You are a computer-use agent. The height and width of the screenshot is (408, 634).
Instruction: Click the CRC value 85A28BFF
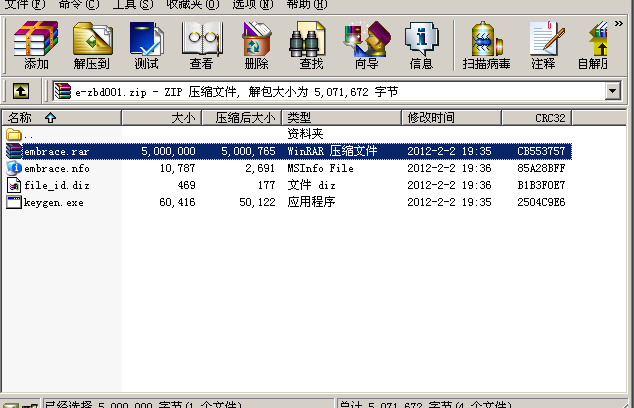click(541, 168)
